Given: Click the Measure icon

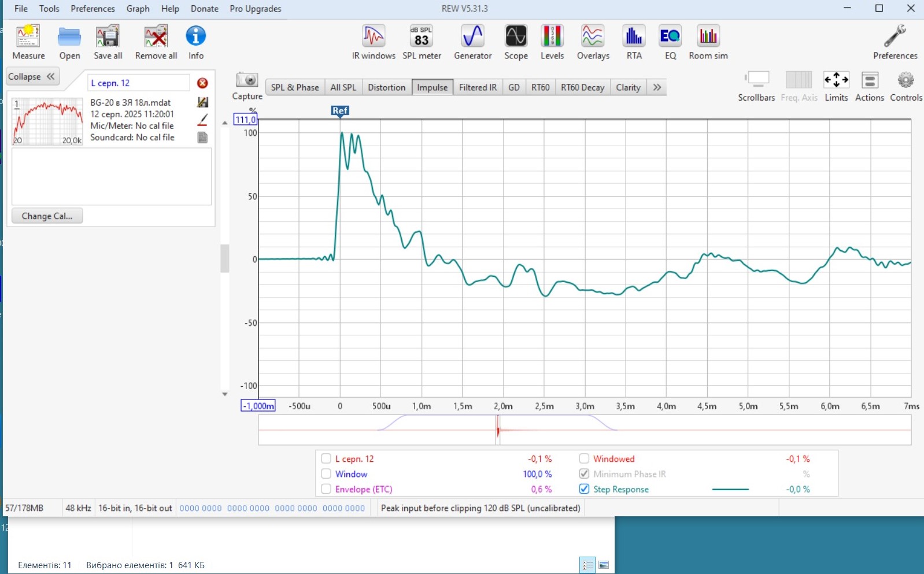Looking at the screenshot, I should click(x=28, y=42).
